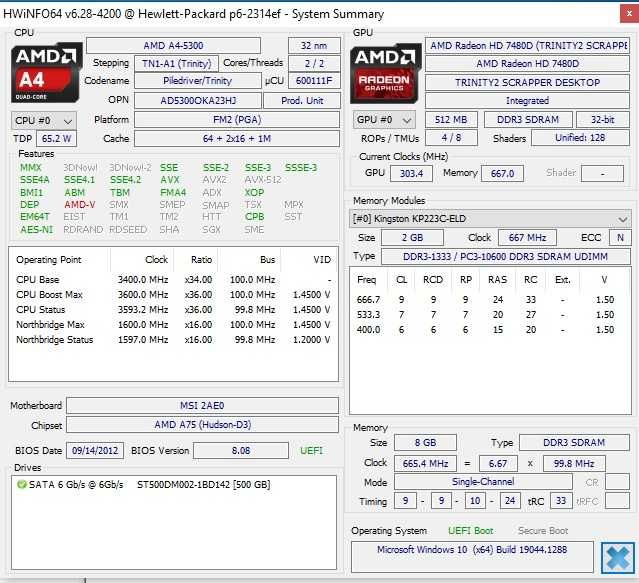The image size is (639, 583).
Task: Select the OPN value AD5300OKA23HJ
Action: click(198, 100)
